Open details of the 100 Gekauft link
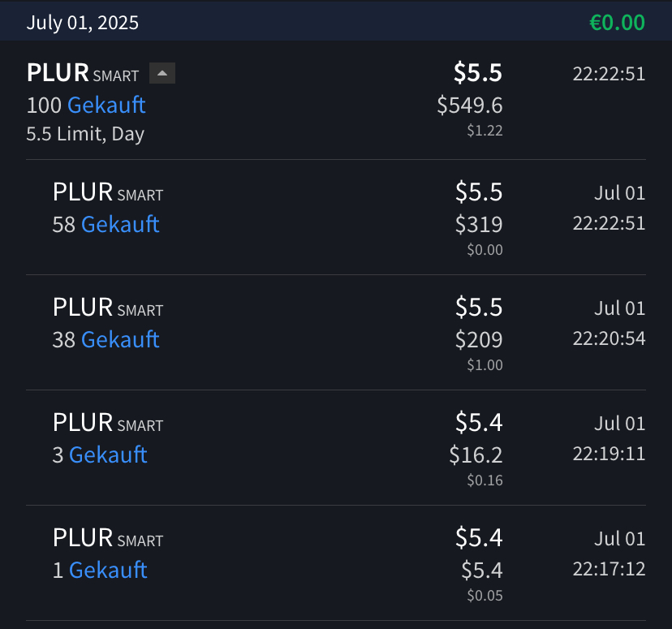 point(106,105)
